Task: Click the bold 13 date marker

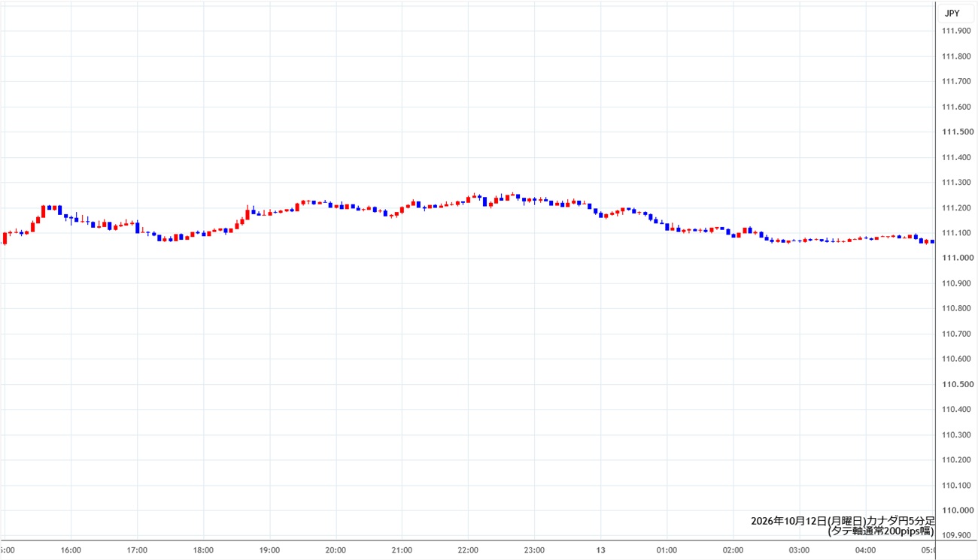Action: [x=600, y=550]
